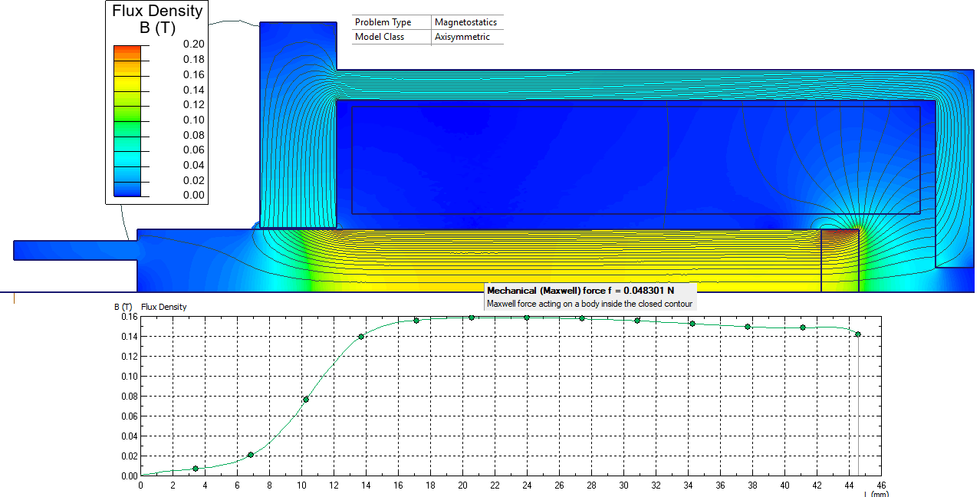Click the Flux Density B (T) legend title
Viewport: 980px width, 497px height.
pos(157,19)
